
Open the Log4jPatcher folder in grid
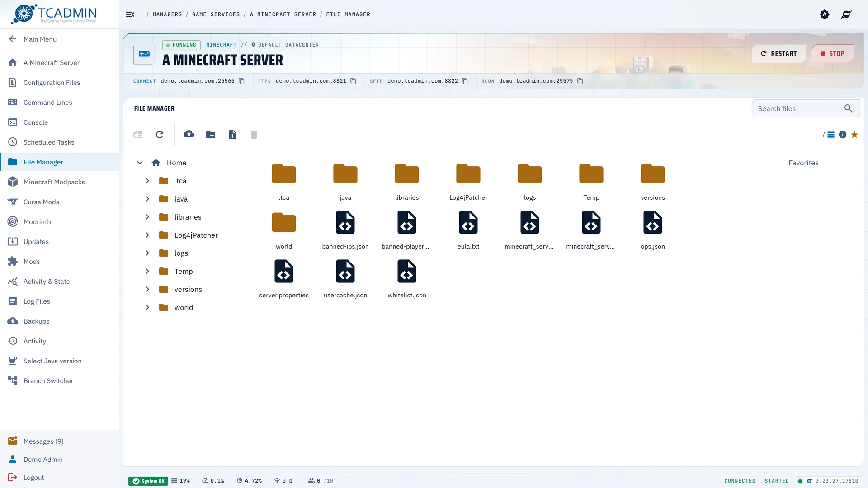point(468,182)
